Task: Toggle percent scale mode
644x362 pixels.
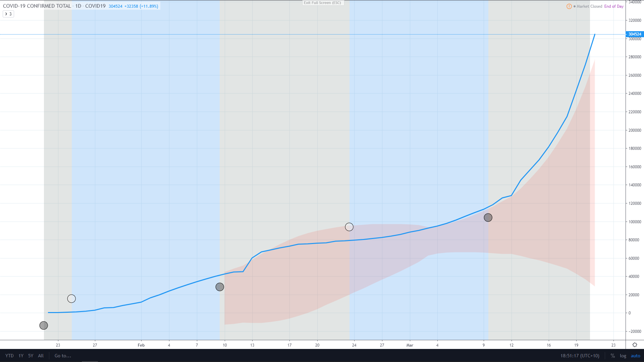Action: coord(612,356)
